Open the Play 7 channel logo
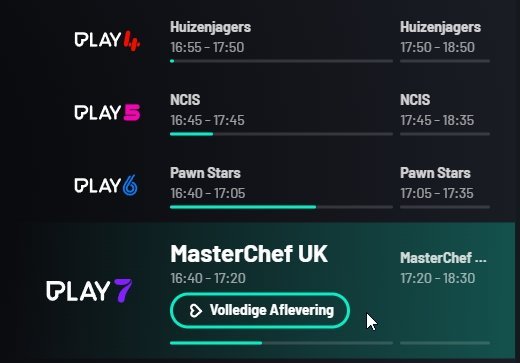 pos(89,291)
